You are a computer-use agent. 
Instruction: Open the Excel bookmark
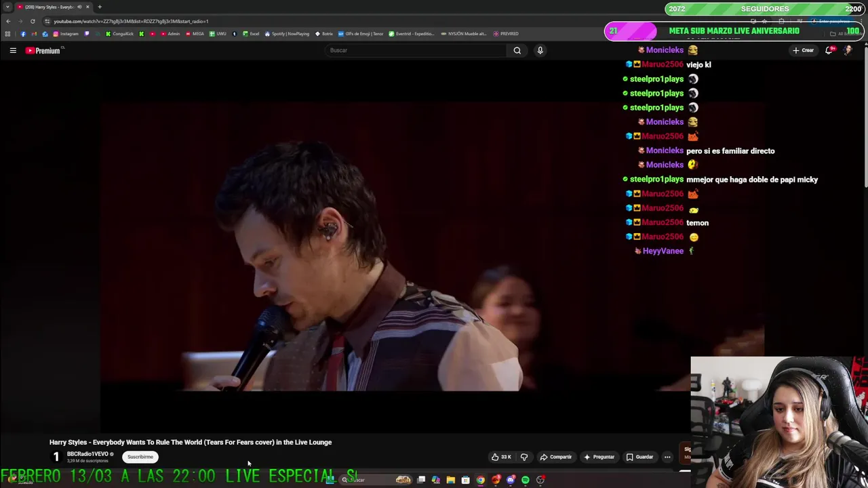click(x=251, y=34)
